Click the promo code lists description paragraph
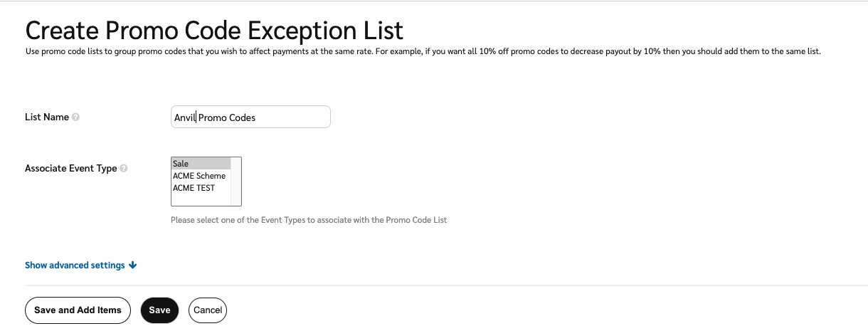868x336 pixels. (423, 52)
